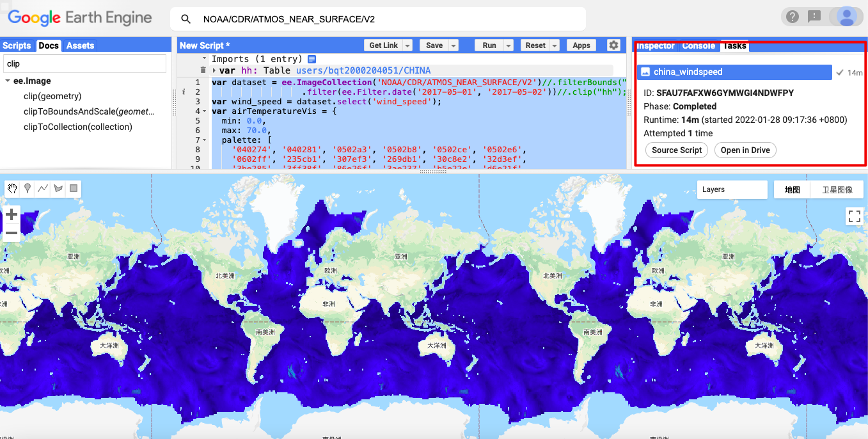Open the Scripts tab in left panel
868x439 pixels.
[x=17, y=45]
